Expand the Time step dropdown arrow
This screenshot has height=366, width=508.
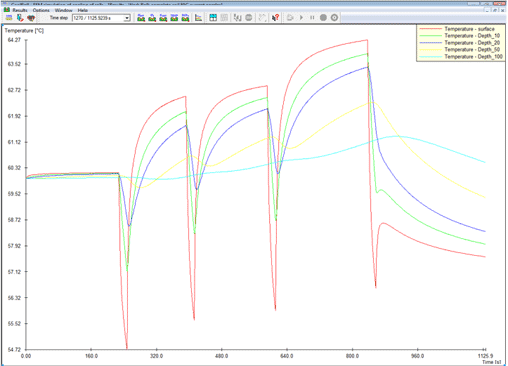(x=127, y=18)
